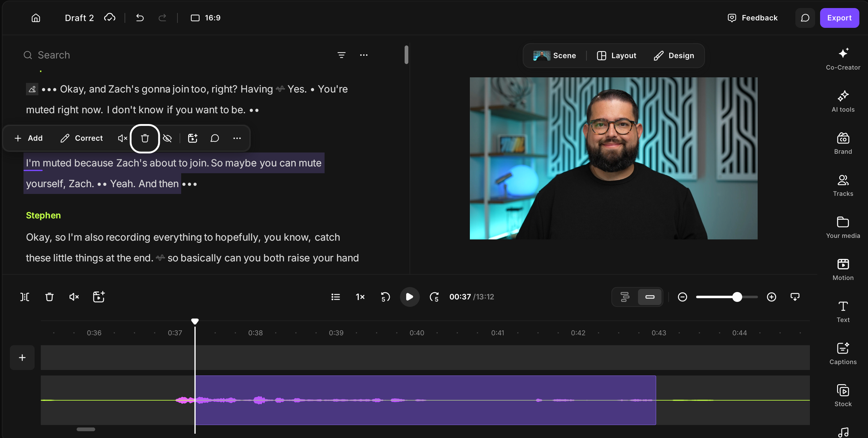
Task: Add a comment on the selected text
Action: tap(215, 138)
